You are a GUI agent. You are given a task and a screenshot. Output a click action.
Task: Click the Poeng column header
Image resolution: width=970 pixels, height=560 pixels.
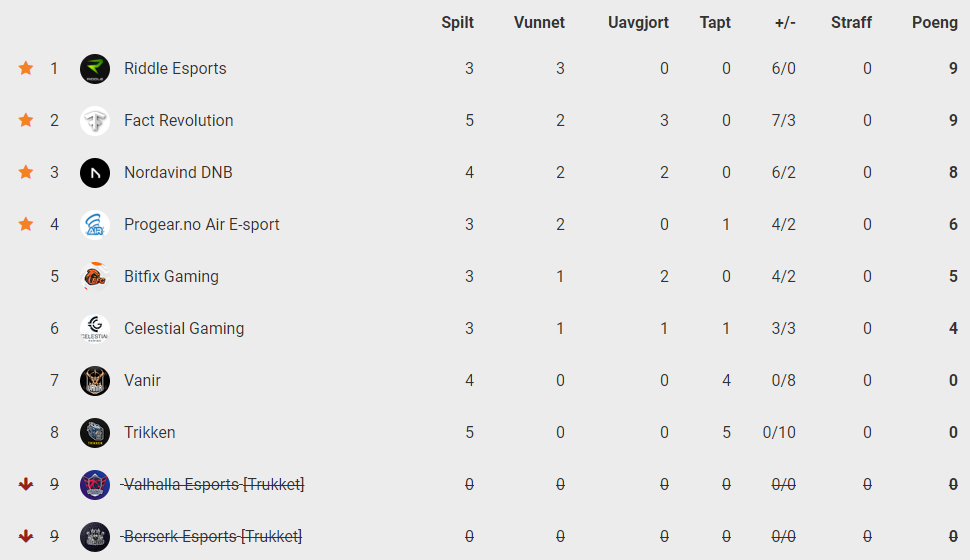(935, 23)
